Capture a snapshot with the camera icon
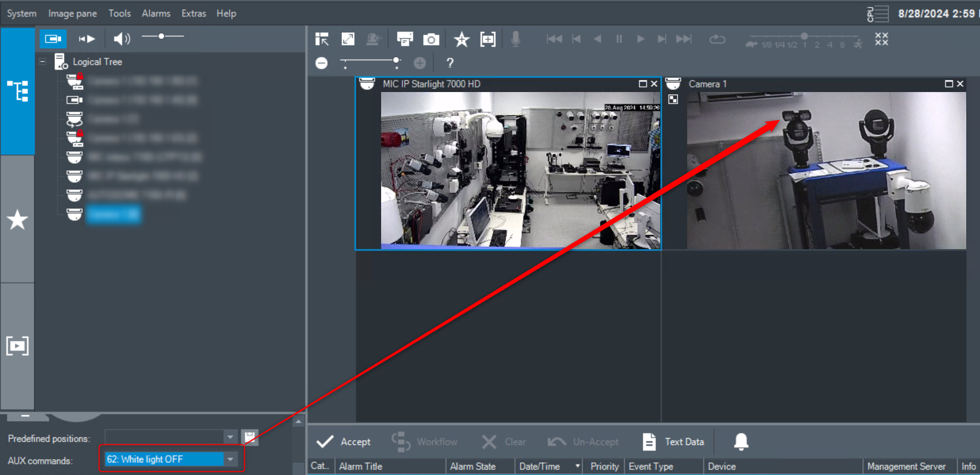The width and height of the screenshot is (980, 475). point(431,39)
